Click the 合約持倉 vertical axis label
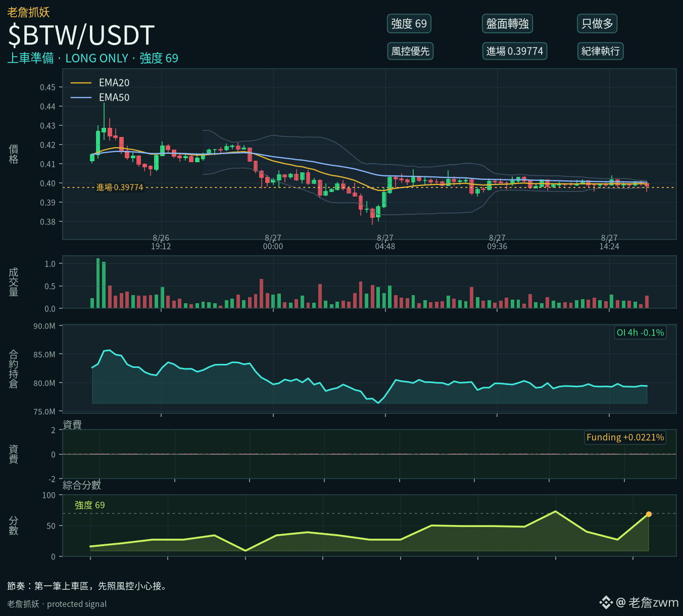This screenshot has width=683, height=616. click(x=14, y=369)
